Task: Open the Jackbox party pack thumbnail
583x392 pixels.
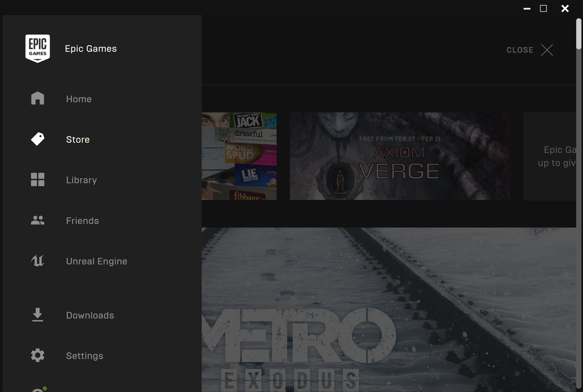Action: 239,156
